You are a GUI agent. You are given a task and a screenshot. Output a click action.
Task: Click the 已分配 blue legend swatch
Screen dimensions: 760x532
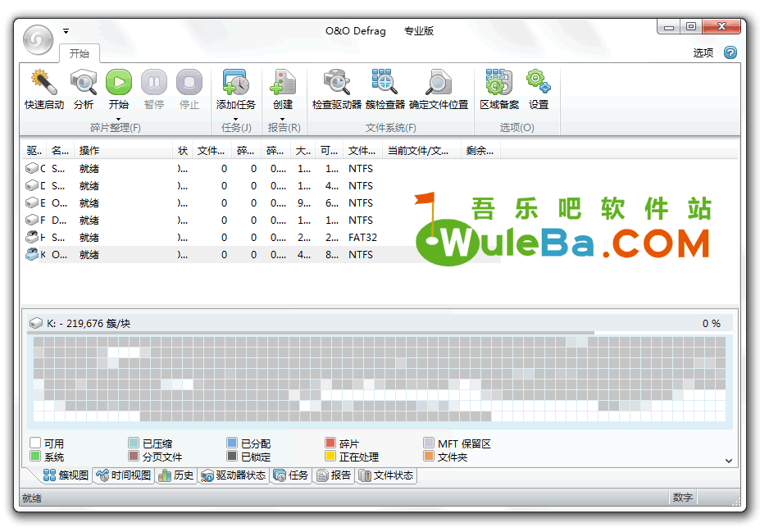pyautogui.click(x=232, y=443)
